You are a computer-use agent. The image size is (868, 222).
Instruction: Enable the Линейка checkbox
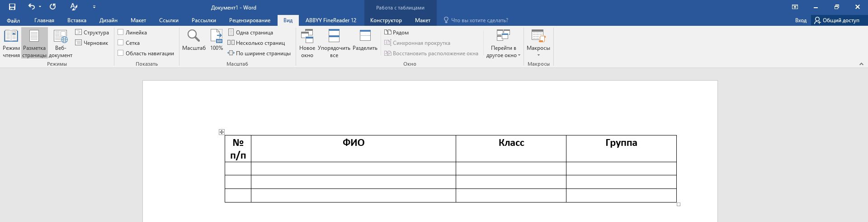[x=121, y=32]
